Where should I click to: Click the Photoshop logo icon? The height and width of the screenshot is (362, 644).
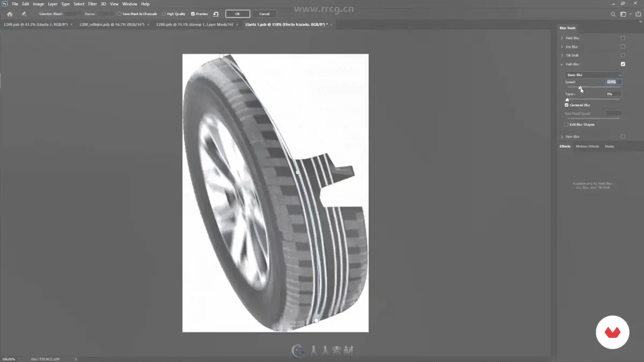click(5, 4)
